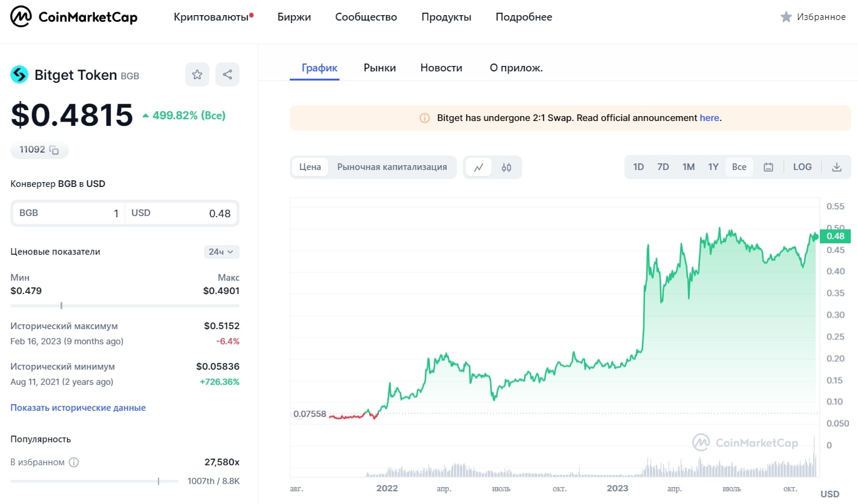
Task: Open 'Сообщество' navigation menu
Action: pyautogui.click(x=366, y=17)
